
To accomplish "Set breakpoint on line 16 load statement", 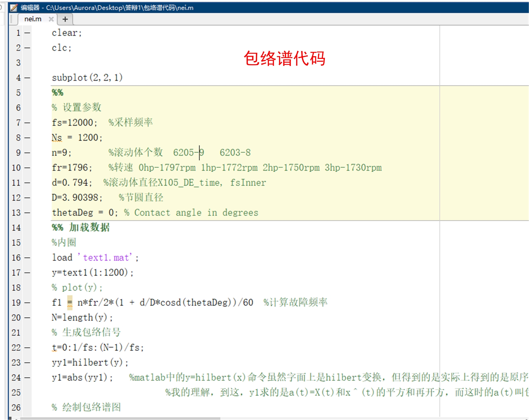I will (27, 258).
